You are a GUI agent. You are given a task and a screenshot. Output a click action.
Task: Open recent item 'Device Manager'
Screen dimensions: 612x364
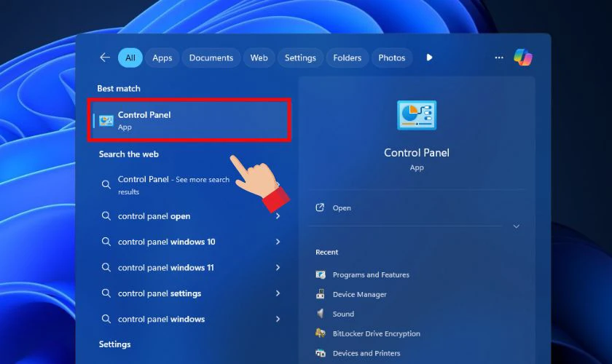pos(359,295)
